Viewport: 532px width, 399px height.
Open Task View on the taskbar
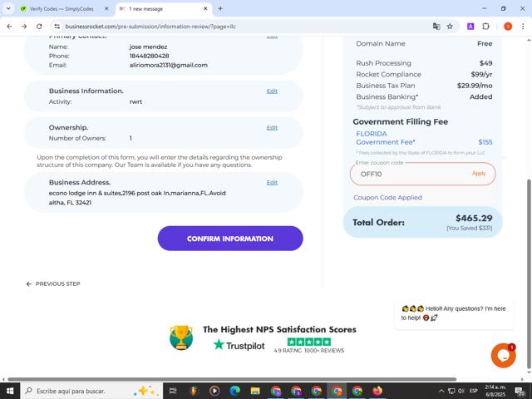173,391
